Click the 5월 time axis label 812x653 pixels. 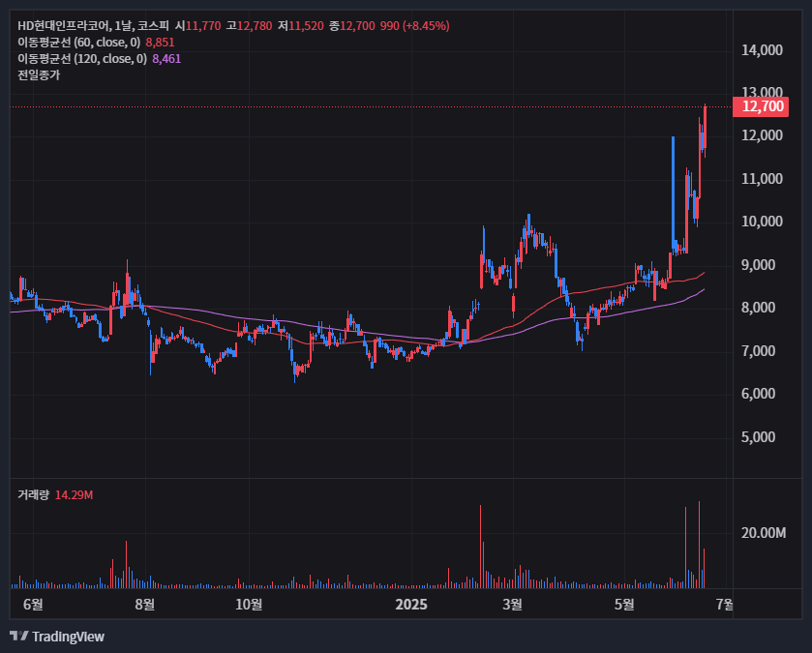point(624,604)
